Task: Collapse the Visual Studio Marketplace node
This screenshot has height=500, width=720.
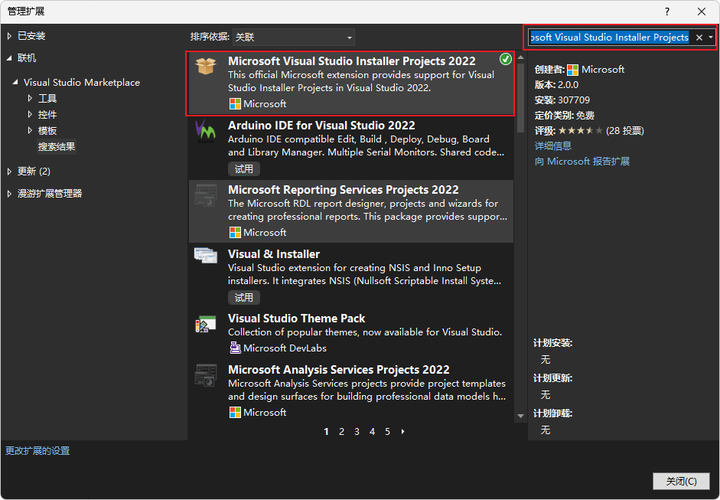Action: (x=16, y=82)
